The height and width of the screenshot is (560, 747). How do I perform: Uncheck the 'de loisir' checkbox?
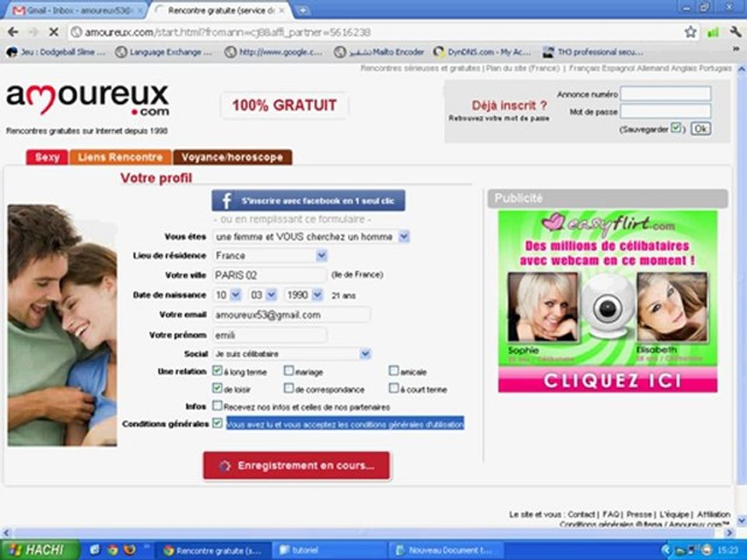pos(217,388)
